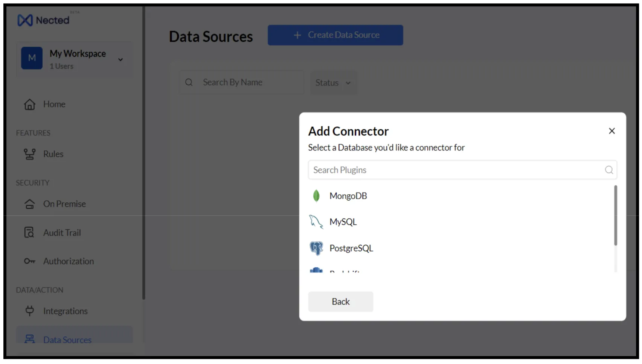
Task: Click the Add Connector heading
Action: click(348, 131)
